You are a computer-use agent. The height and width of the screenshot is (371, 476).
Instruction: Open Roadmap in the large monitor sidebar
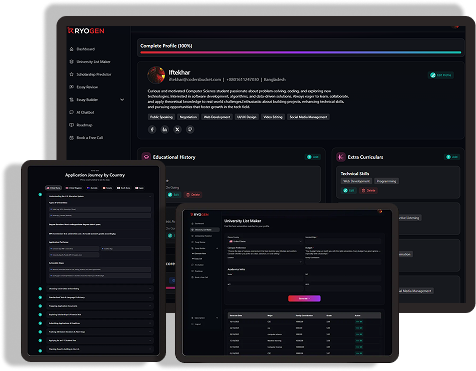tap(84, 125)
